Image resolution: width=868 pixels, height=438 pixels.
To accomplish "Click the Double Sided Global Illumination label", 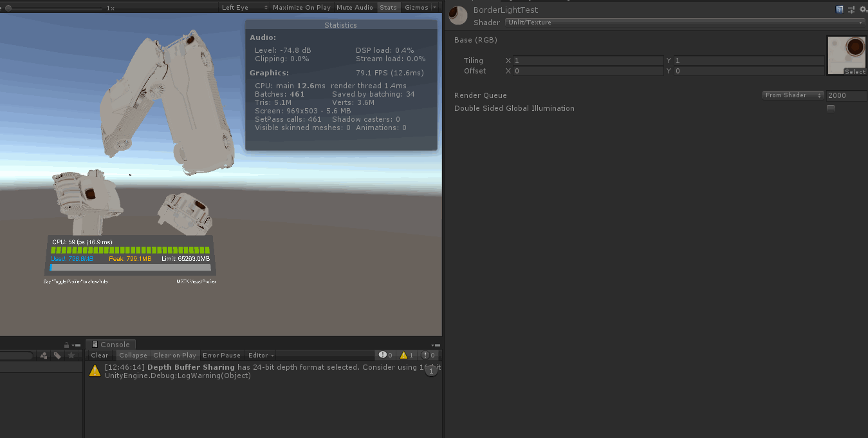I will coord(514,108).
